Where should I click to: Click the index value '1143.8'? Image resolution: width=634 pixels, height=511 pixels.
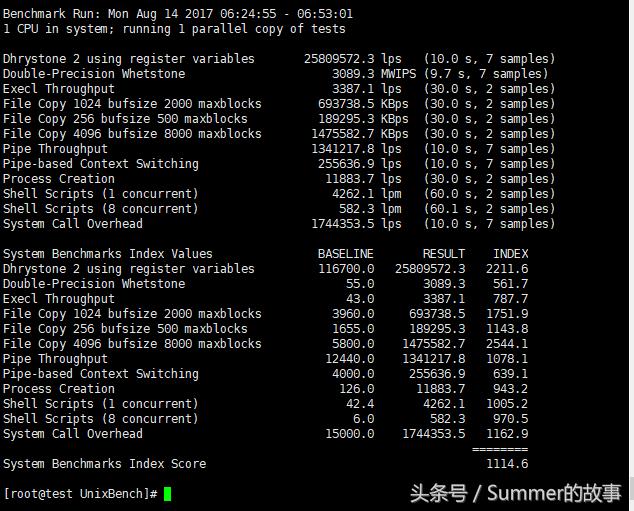(x=507, y=329)
